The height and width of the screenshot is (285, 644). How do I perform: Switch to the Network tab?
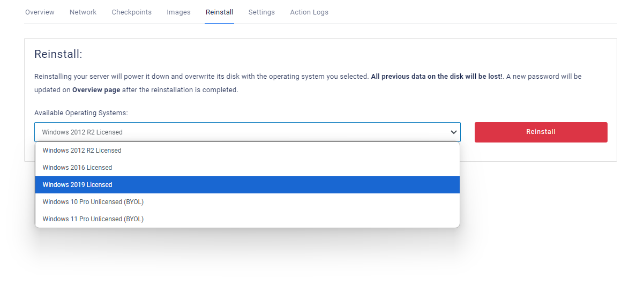83,12
